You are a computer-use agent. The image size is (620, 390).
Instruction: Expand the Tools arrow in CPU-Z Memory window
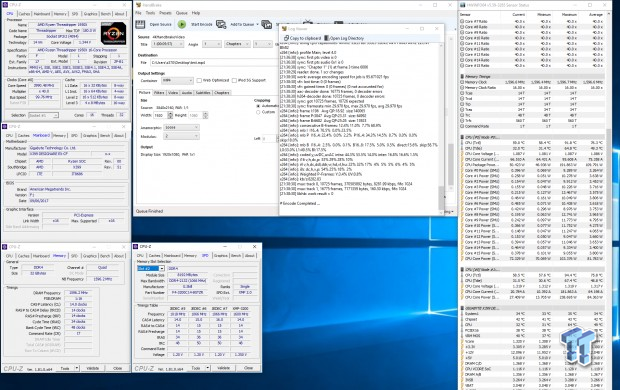[x=76, y=368]
